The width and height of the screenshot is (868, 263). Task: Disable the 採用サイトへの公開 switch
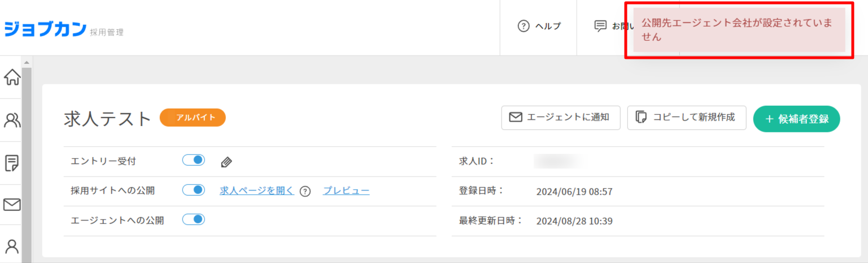coord(193,190)
